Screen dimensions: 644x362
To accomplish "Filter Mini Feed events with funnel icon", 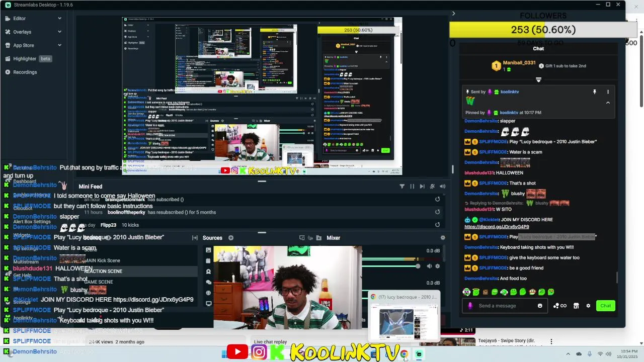I will (x=402, y=187).
